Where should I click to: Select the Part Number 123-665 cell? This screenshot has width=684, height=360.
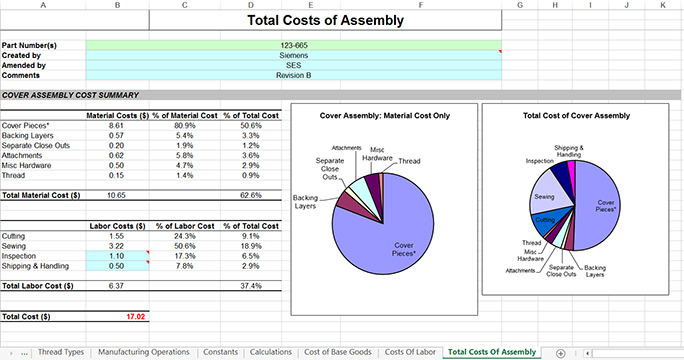(x=294, y=45)
